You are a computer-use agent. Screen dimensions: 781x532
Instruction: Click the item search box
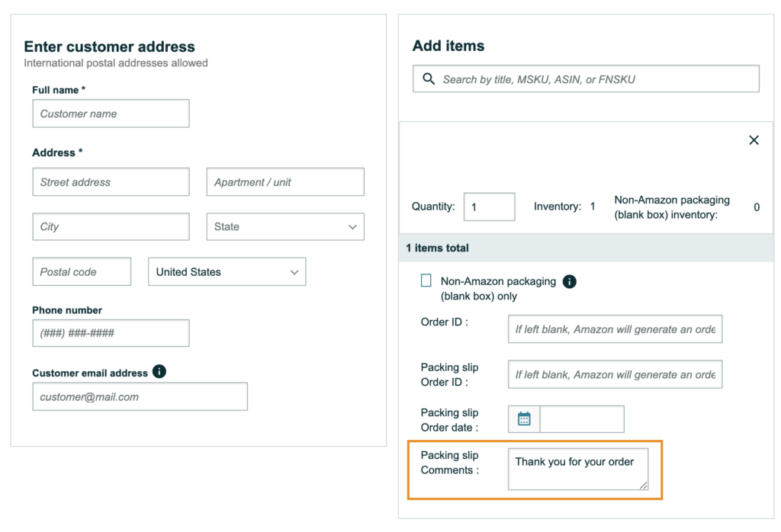click(x=595, y=79)
